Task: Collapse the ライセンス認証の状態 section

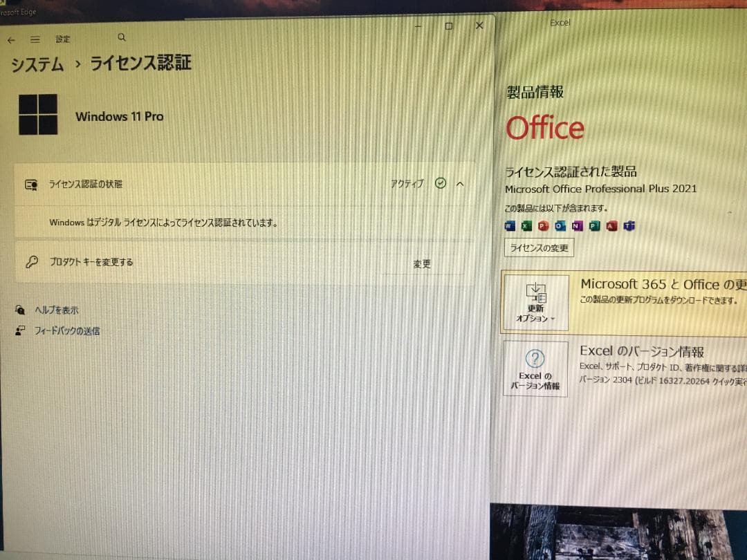Action: [x=459, y=184]
